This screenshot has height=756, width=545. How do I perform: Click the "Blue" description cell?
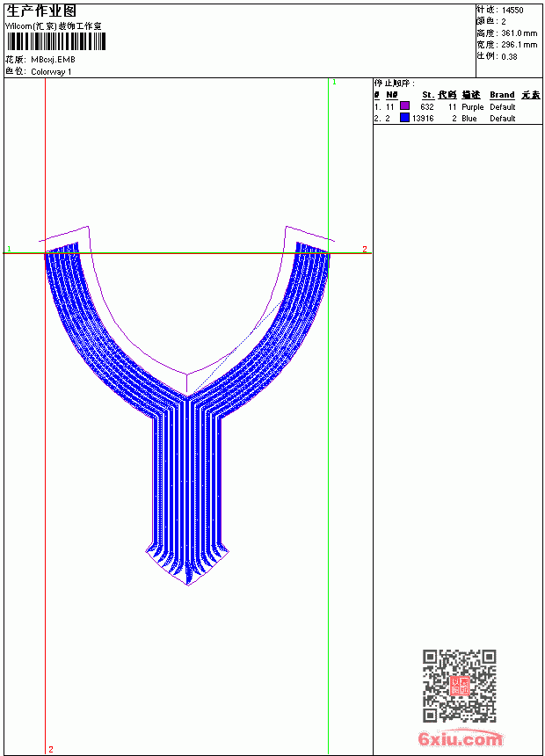coord(469,118)
